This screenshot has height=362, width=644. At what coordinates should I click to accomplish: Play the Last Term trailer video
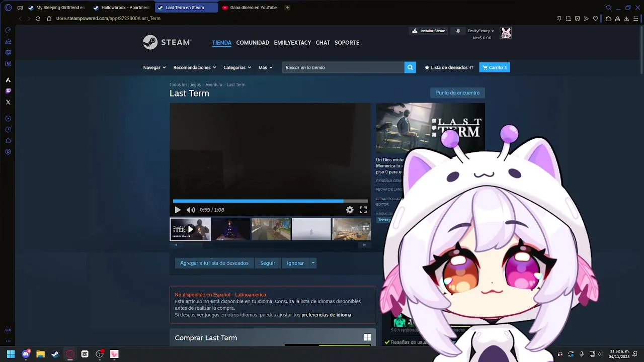pyautogui.click(x=178, y=210)
